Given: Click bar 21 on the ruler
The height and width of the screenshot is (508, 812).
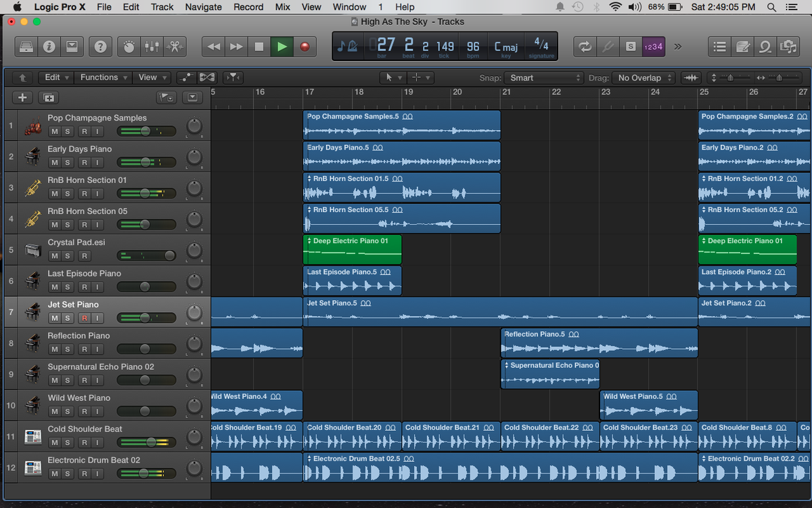Looking at the screenshot, I should point(506,92).
